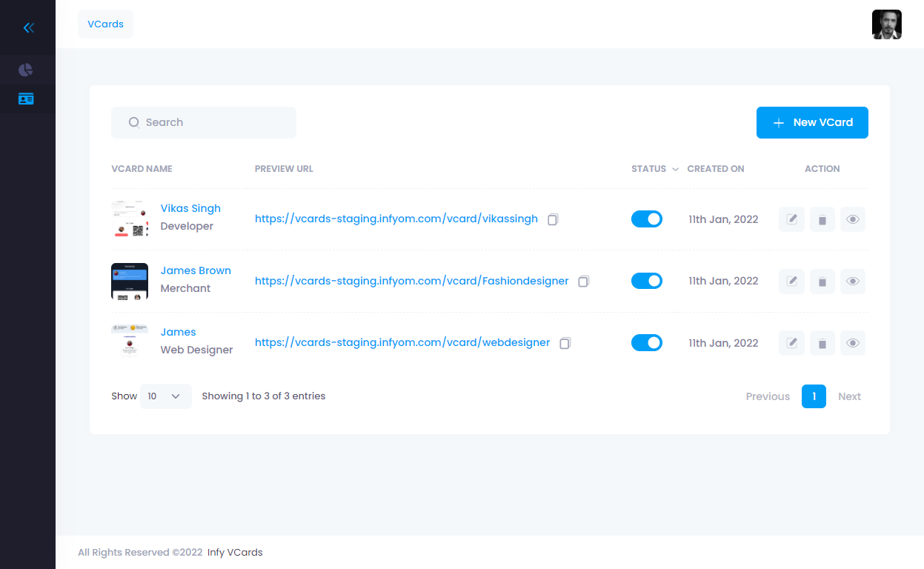Delete the James Web Designer vcard

[x=822, y=343]
